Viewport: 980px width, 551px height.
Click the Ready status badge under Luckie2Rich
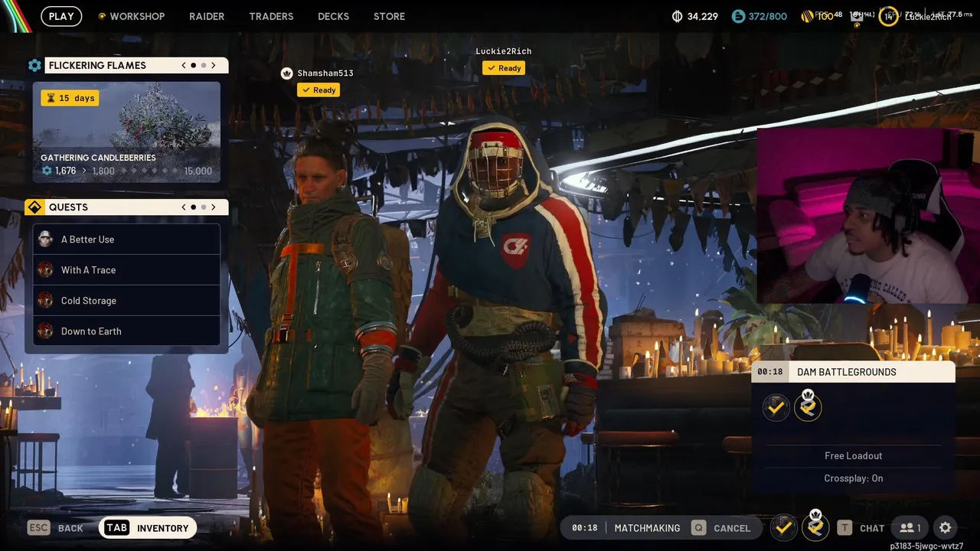point(504,68)
